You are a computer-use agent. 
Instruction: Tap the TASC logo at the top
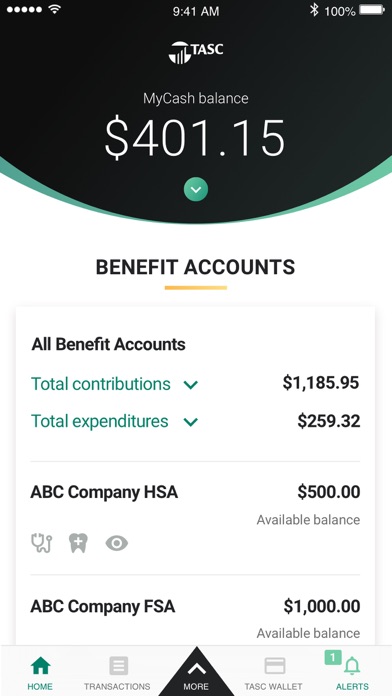pyautogui.click(x=196, y=52)
